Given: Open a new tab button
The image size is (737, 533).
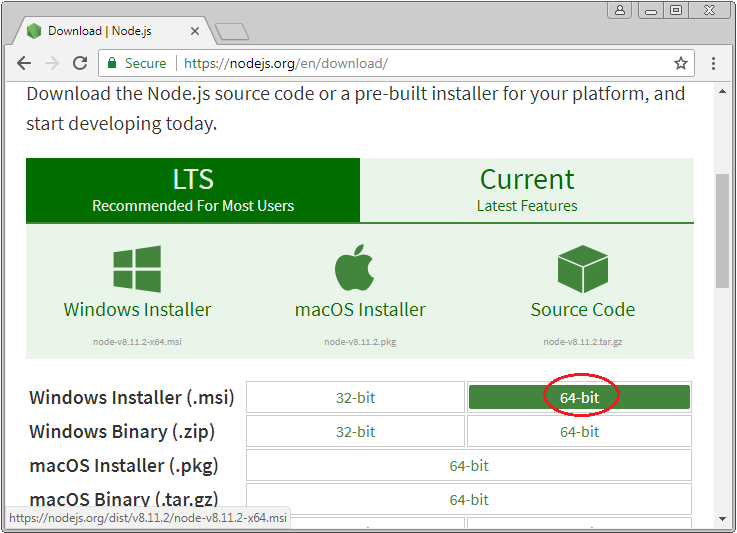Looking at the screenshot, I should coord(232,31).
